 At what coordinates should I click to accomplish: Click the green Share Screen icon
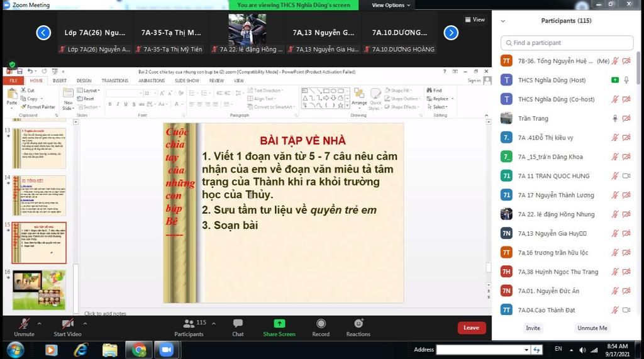pos(279,323)
